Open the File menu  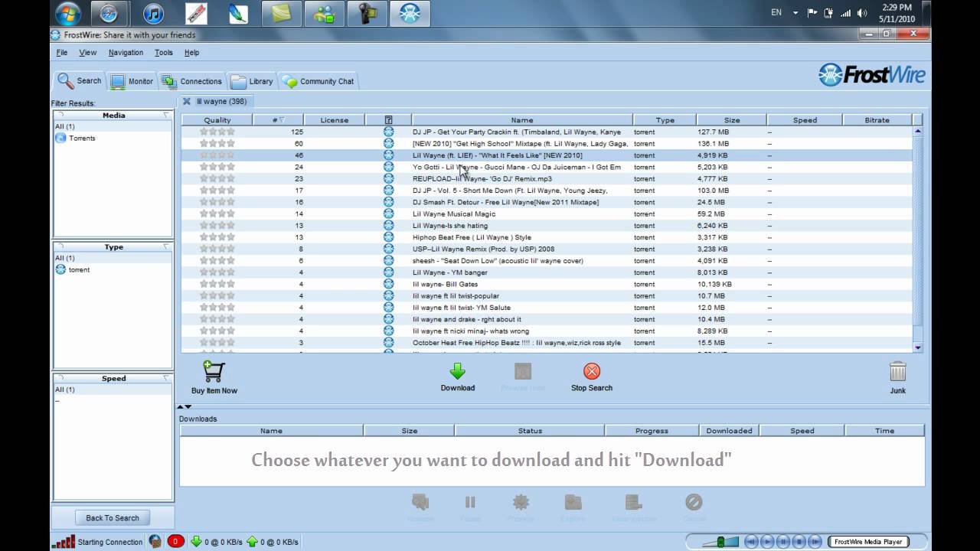click(62, 53)
